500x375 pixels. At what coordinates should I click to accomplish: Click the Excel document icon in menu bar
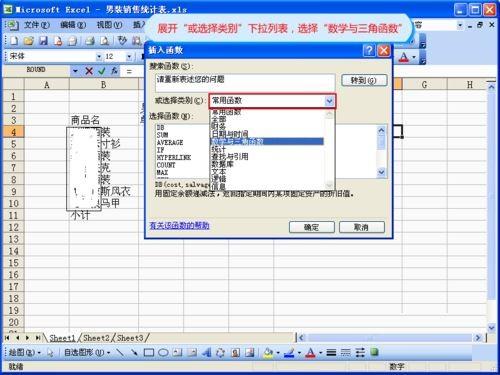(12, 25)
